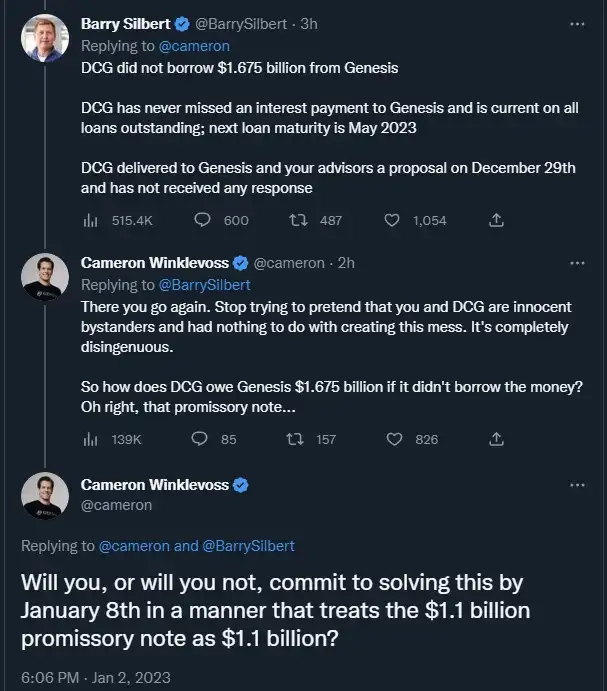This screenshot has width=607, height=691.
Task: Open more options on Barry Silbert's tweet
Action: point(577,24)
